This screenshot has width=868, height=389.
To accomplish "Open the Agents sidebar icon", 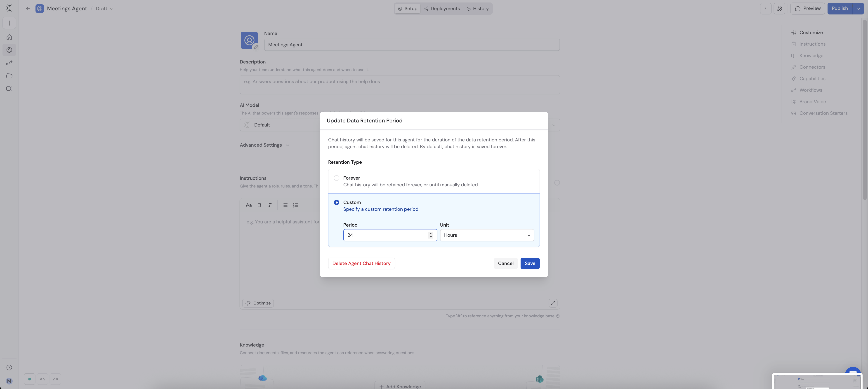I will pos(9,50).
